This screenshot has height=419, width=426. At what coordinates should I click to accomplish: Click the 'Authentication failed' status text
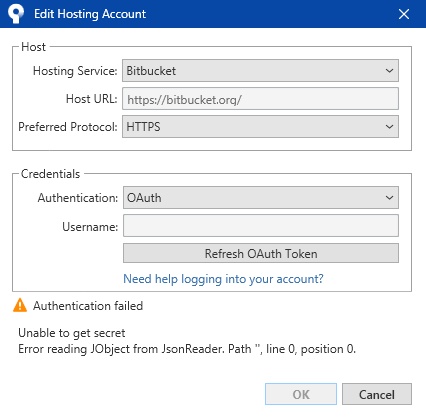(88, 306)
